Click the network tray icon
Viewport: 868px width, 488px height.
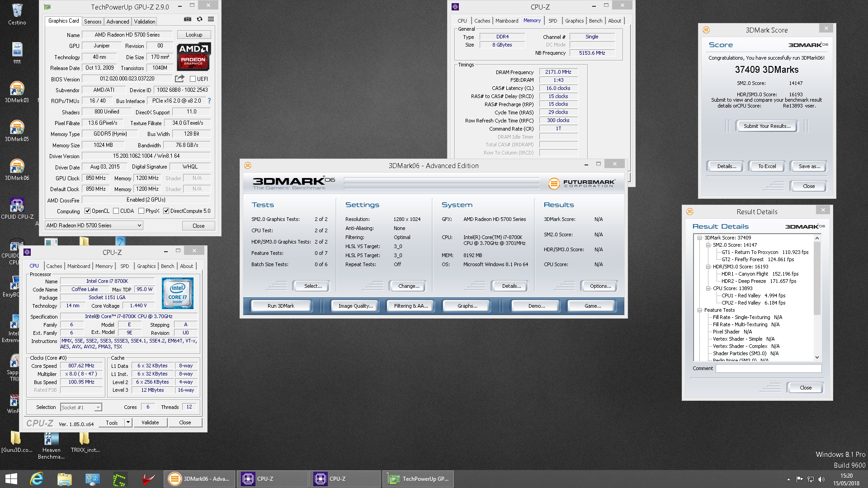(x=811, y=479)
